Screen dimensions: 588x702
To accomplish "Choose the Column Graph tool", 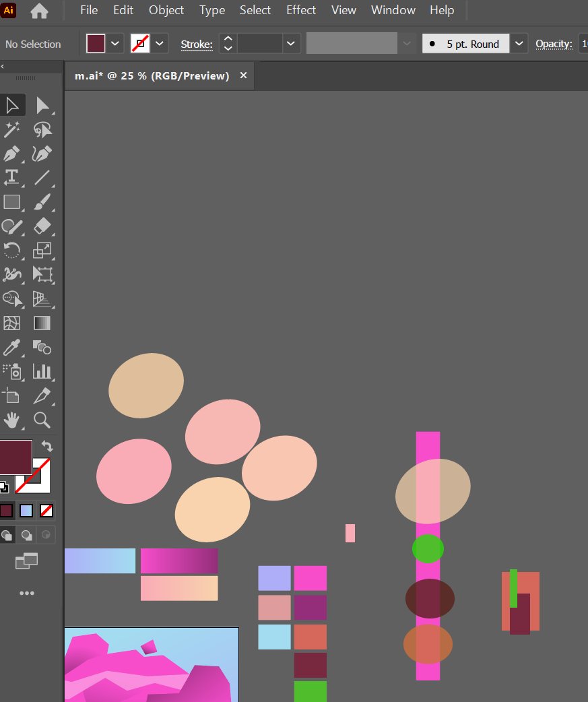I will (42, 372).
